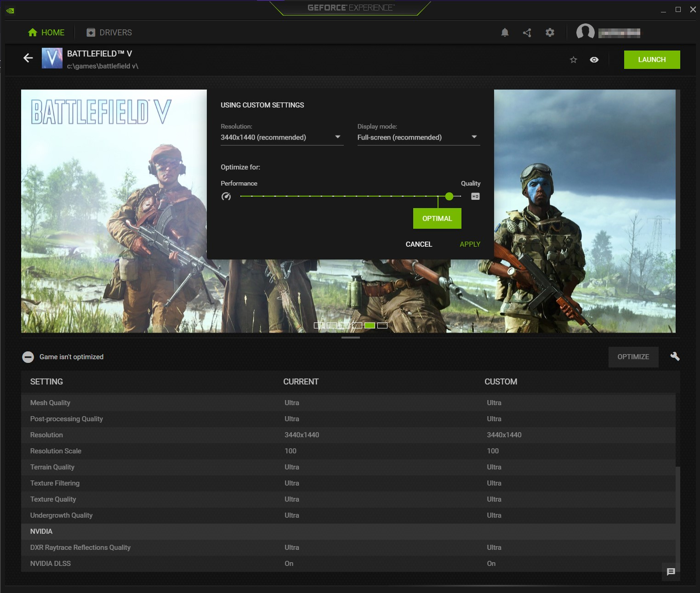Click the Performance-Quality slider handle

pos(449,197)
